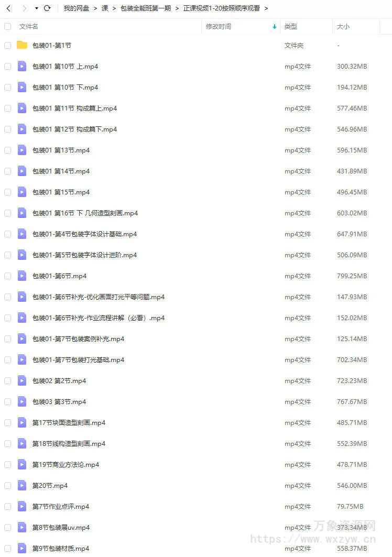This screenshot has width=392, height=557.
Task: Sort by the 大小 column header
Action: click(343, 27)
